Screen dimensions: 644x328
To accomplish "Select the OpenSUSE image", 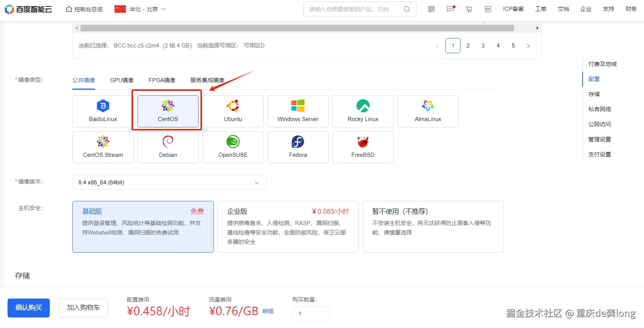I will pos(233,147).
